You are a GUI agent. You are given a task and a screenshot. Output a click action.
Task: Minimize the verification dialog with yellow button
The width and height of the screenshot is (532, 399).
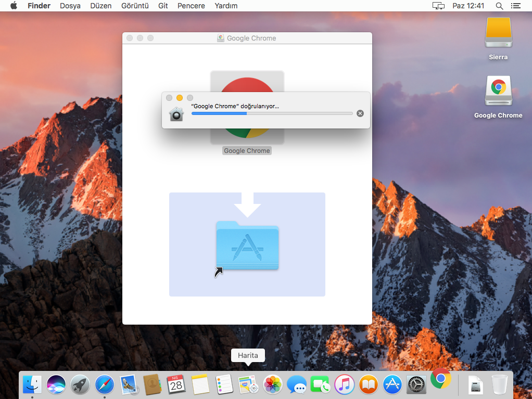pyautogui.click(x=180, y=98)
